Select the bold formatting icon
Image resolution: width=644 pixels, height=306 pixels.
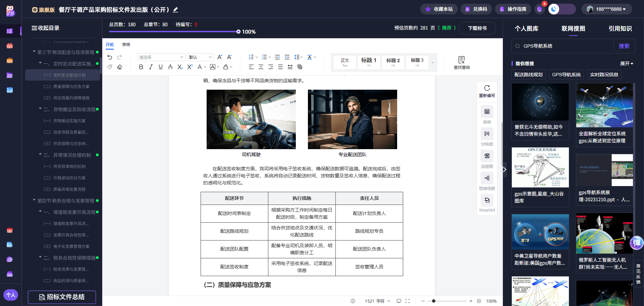[141, 67]
